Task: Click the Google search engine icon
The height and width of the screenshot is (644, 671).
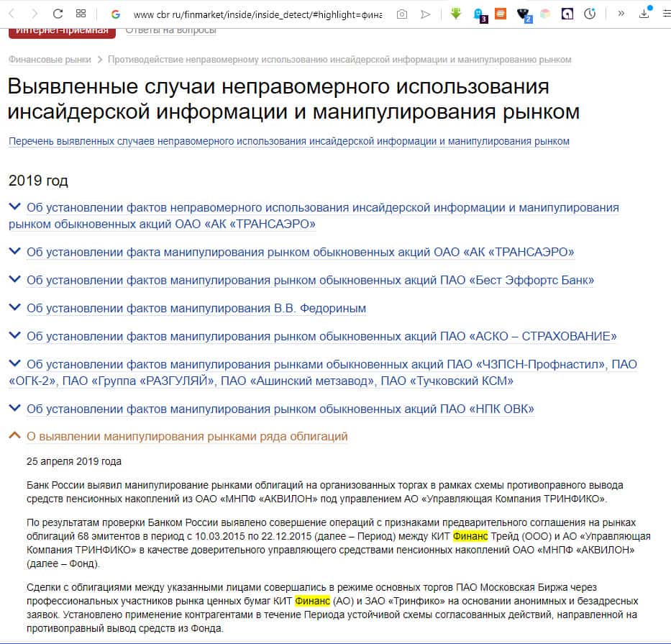Action: tap(116, 14)
